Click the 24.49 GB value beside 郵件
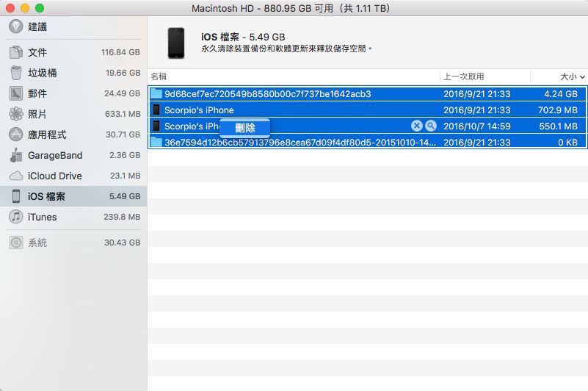 tap(123, 93)
